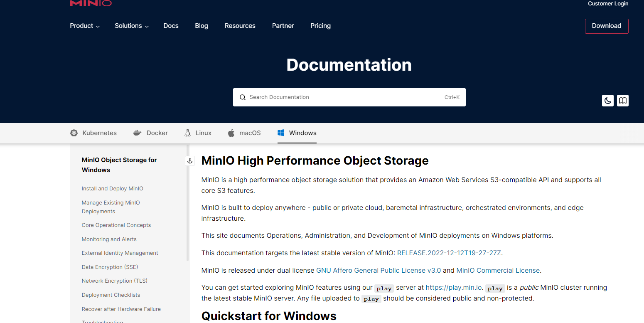The image size is (644, 323).
Task: Open the RELEASE.2022-12-12T19-27-27Z link
Action: coord(449,253)
